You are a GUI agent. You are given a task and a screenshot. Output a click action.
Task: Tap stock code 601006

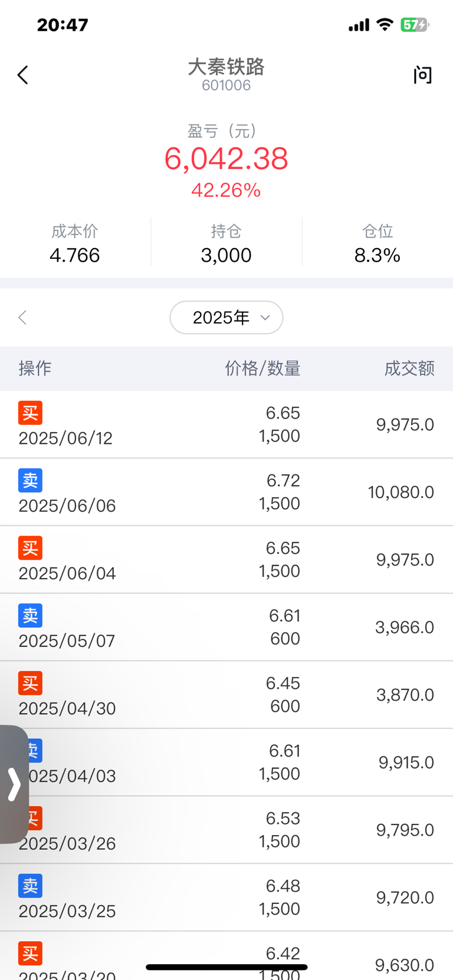pyautogui.click(x=226, y=85)
